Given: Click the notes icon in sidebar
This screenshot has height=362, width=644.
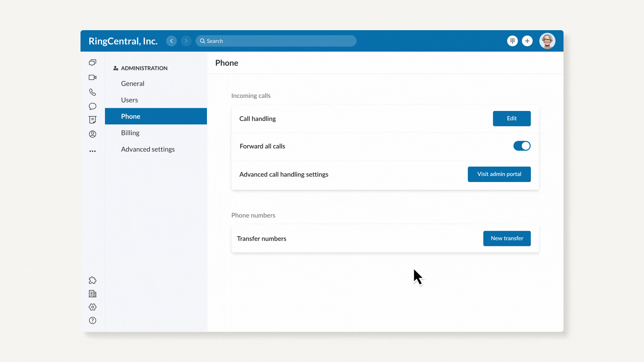Looking at the screenshot, I should click(x=93, y=120).
